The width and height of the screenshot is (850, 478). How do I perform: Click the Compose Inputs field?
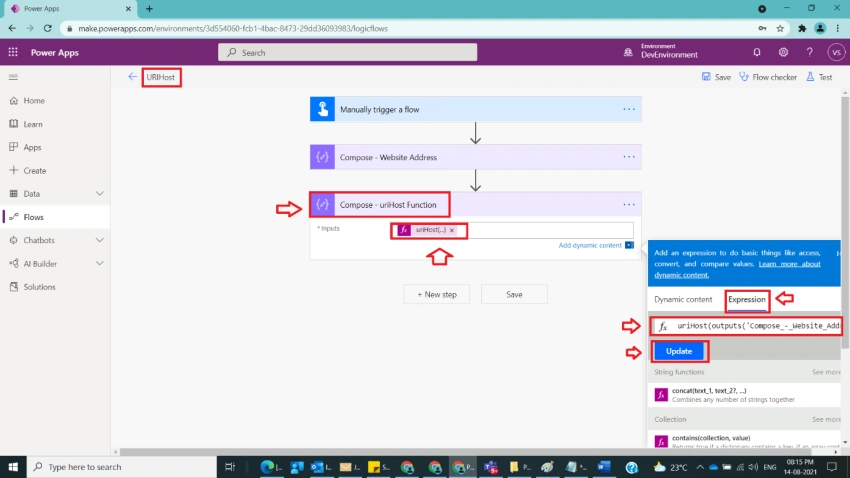pyautogui.click(x=512, y=230)
